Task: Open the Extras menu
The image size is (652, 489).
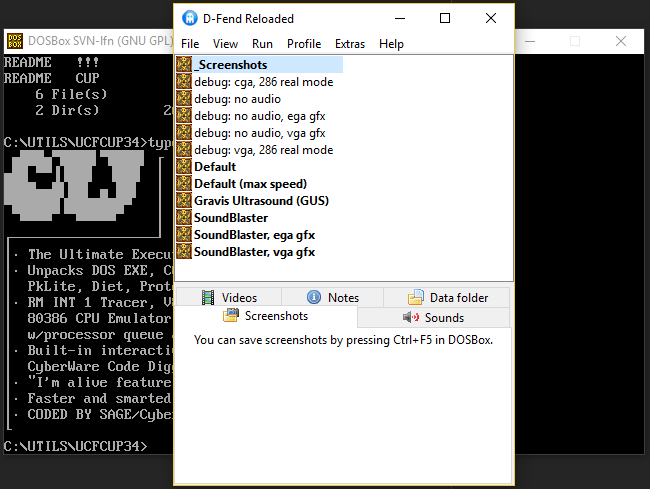Action: (350, 44)
